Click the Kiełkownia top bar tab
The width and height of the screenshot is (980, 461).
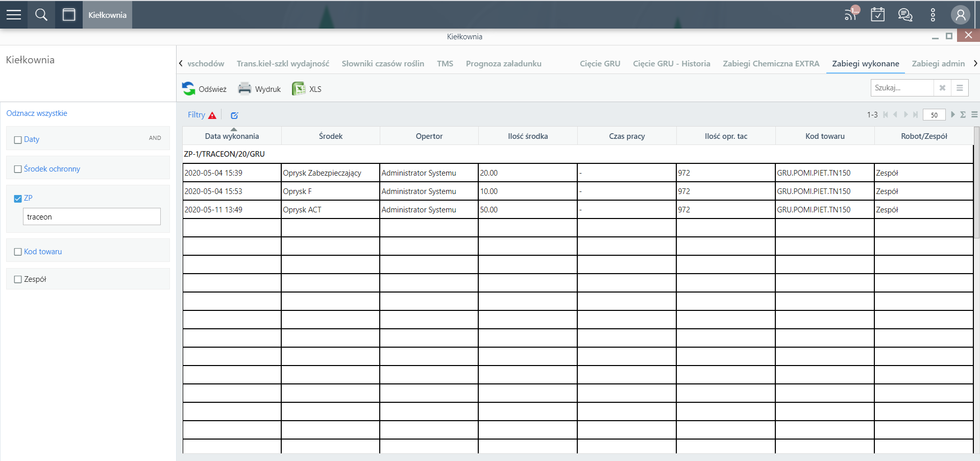[107, 15]
